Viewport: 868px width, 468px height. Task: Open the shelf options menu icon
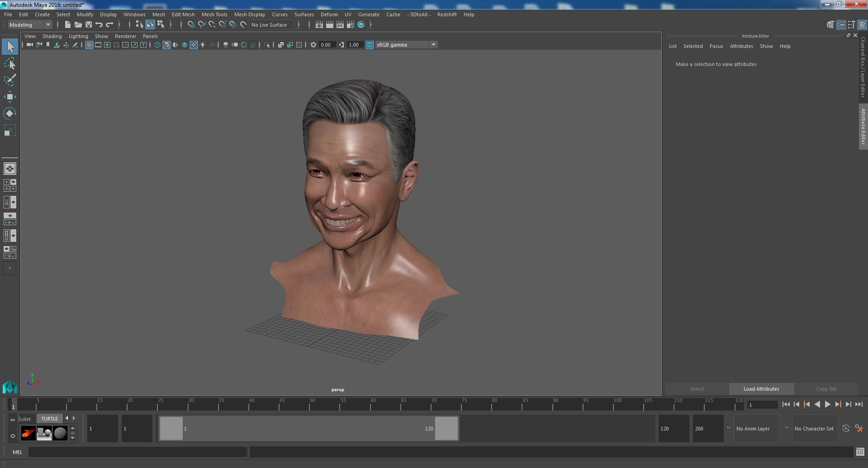tap(13, 436)
